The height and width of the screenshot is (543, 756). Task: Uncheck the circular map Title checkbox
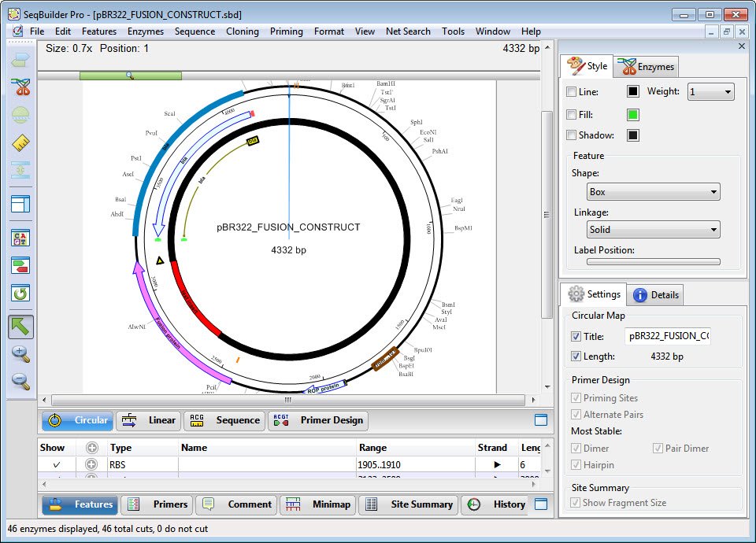576,337
